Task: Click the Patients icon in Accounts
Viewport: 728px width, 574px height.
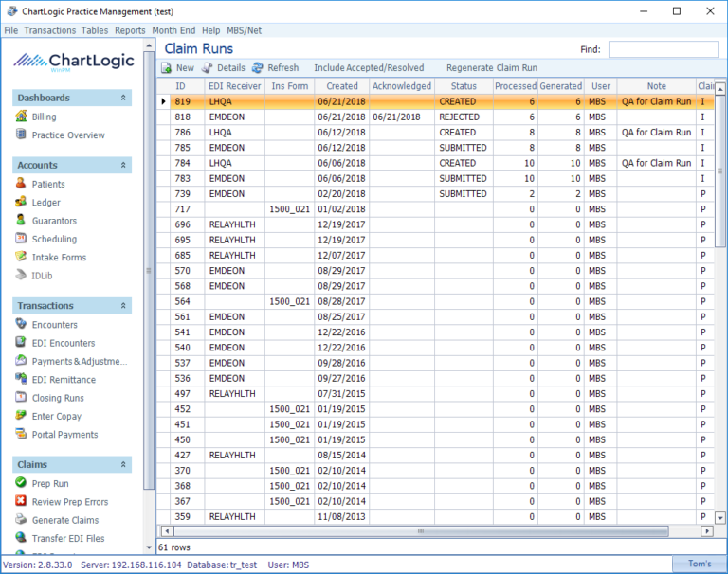Action: [21, 184]
